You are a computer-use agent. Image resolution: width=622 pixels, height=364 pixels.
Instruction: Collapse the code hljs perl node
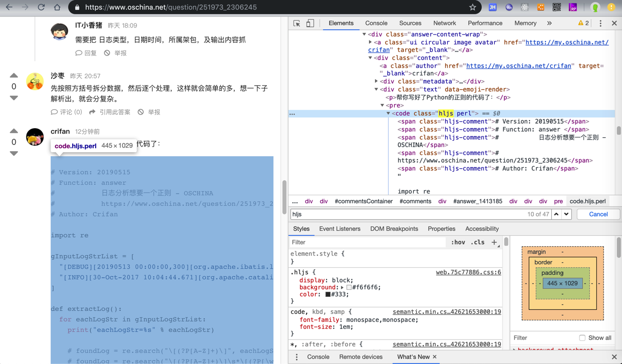coord(388,114)
